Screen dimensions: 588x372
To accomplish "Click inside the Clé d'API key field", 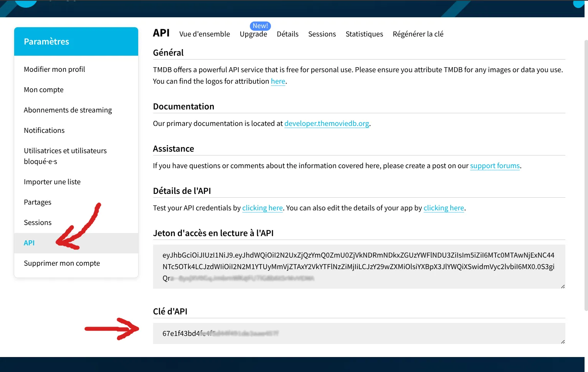I will pyautogui.click(x=359, y=333).
